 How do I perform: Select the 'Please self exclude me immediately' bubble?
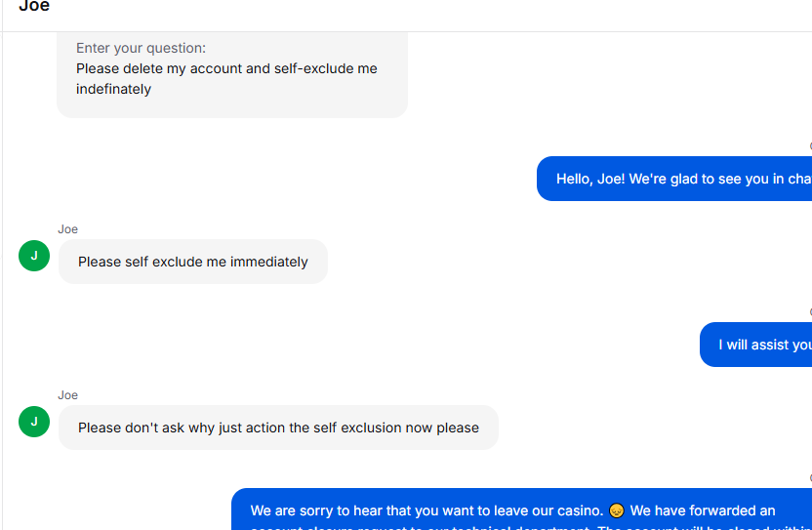[193, 262]
